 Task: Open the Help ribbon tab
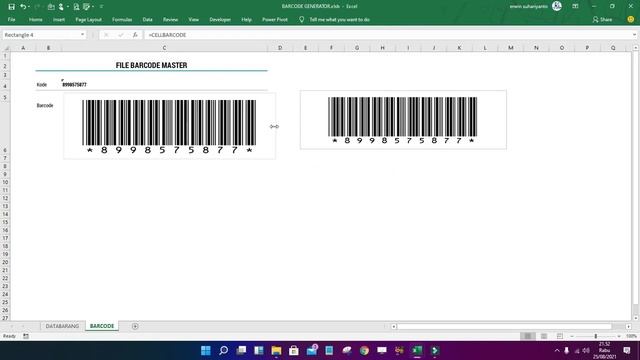[246, 19]
